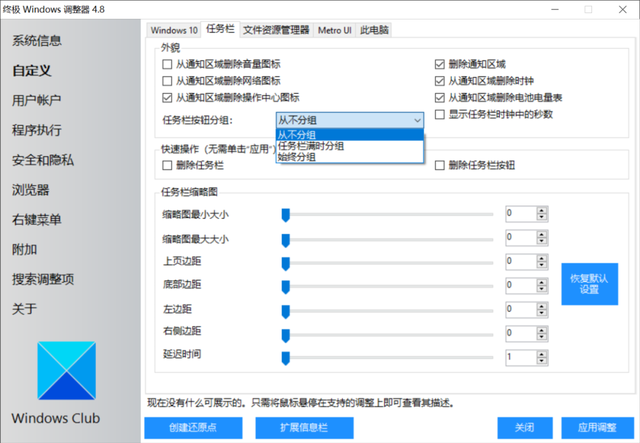Open 附加 in the sidebar
Viewport: 640px width, 443px height.
24,249
